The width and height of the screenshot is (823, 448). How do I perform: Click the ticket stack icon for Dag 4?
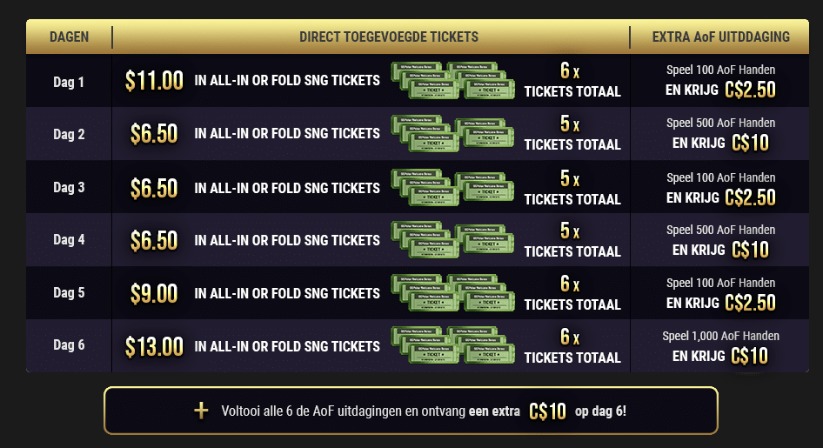tap(450, 240)
